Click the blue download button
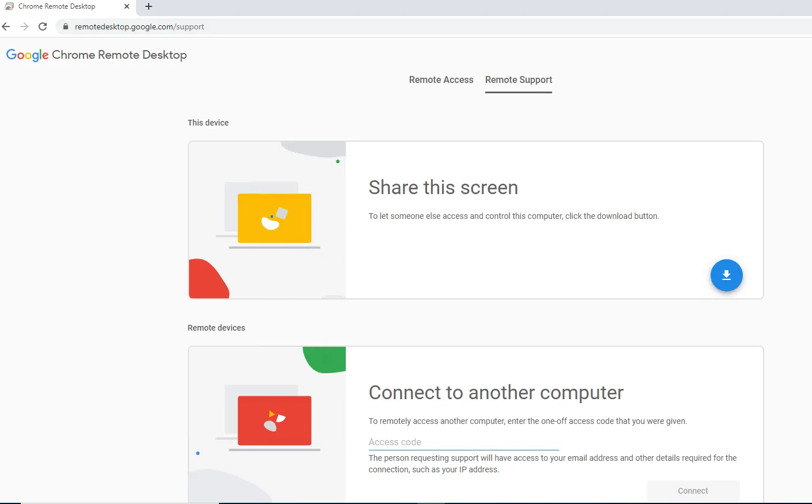Image resolution: width=812 pixels, height=504 pixels. coord(726,275)
